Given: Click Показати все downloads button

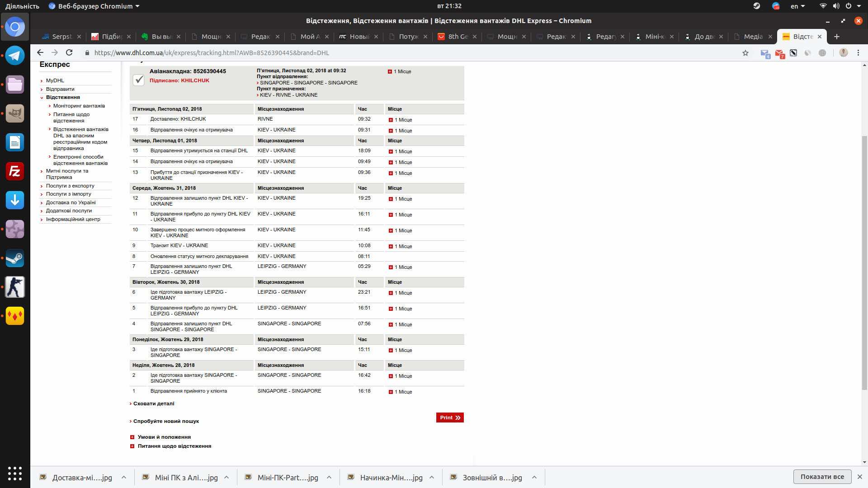Looking at the screenshot, I should coord(822,477).
